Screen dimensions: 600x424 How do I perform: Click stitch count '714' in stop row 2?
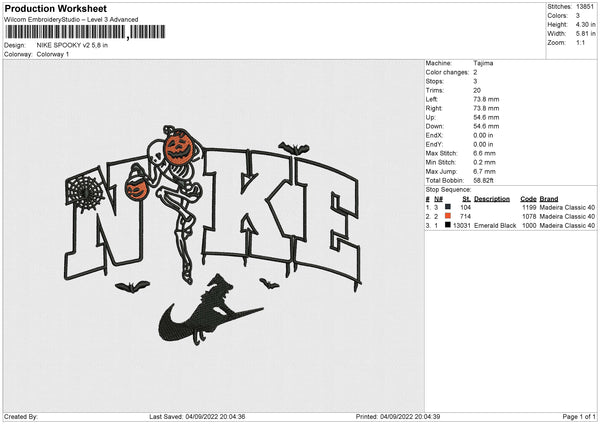tap(465, 217)
